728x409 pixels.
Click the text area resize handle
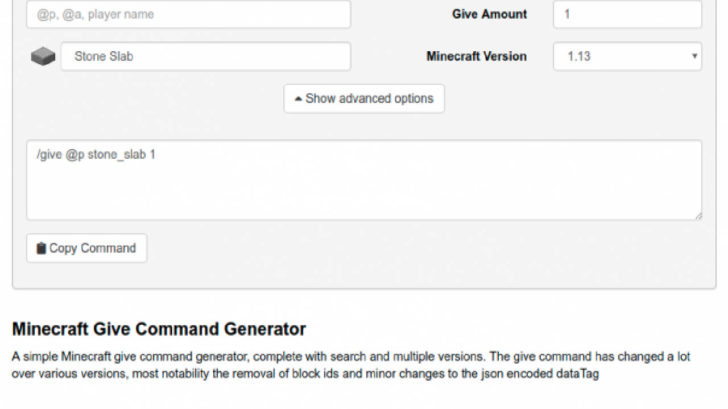click(698, 216)
